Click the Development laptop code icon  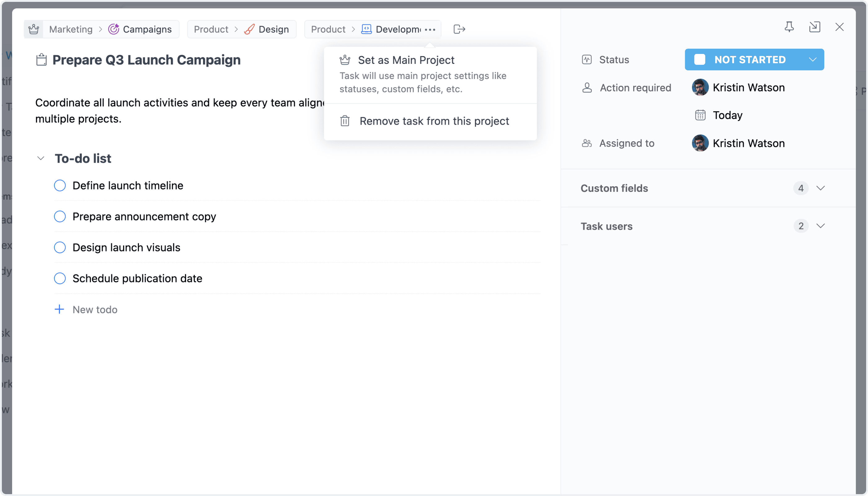[366, 29]
